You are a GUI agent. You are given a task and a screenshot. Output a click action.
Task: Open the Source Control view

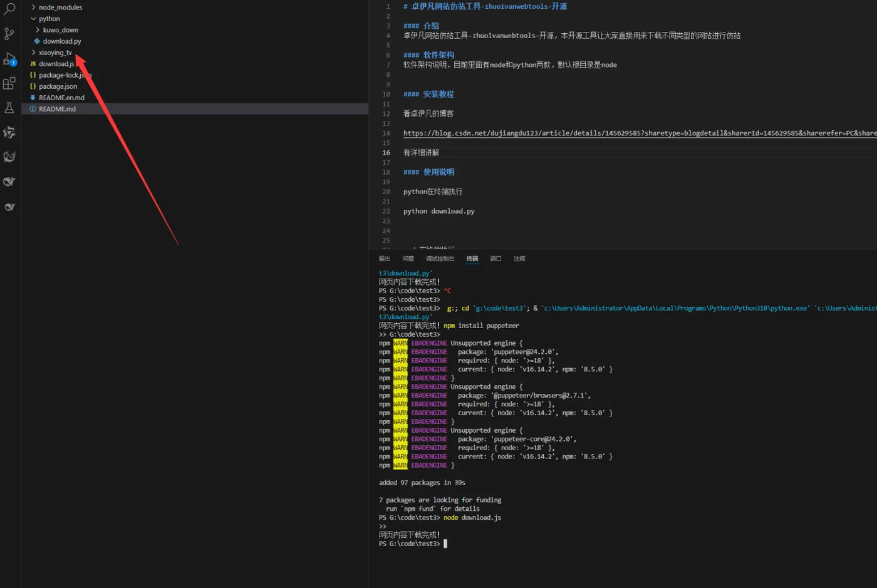9,34
